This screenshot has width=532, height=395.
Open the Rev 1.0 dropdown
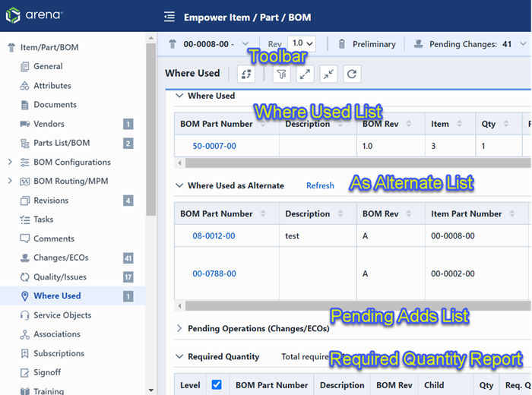(x=302, y=44)
